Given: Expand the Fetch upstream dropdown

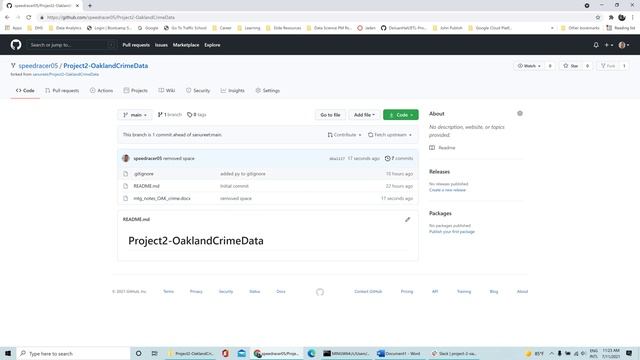Looking at the screenshot, I should [x=390, y=135].
